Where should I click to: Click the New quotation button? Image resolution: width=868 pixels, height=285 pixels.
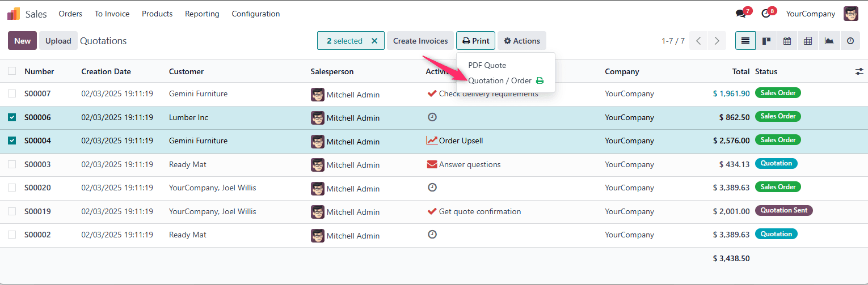point(22,41)
